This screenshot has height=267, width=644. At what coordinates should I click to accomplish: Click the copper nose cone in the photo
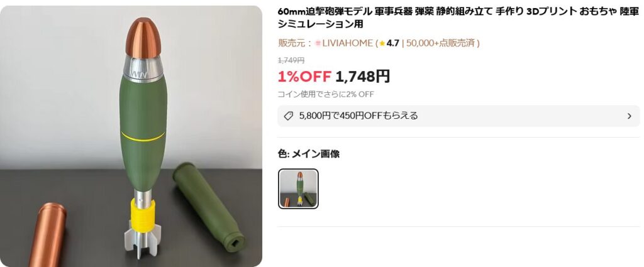[x=143, y=38]
